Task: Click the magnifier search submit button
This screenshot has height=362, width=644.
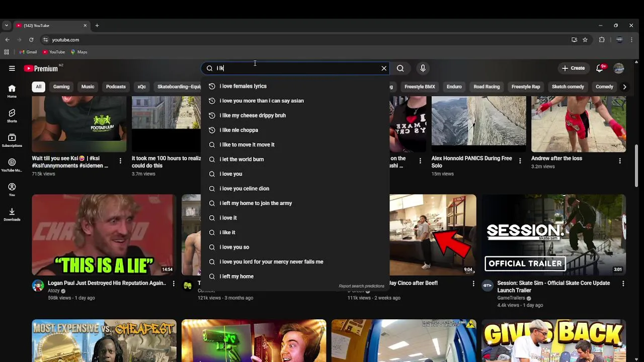Action: tap(400, 68)
